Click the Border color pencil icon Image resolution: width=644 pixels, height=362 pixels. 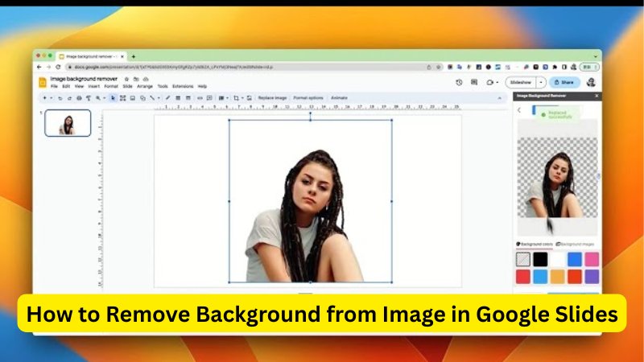click(x=167, y=98)
